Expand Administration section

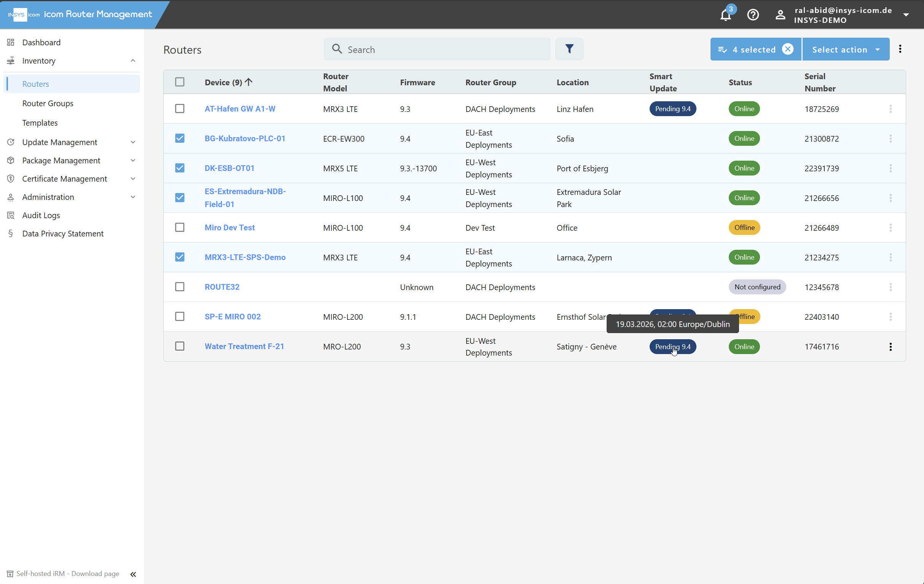(133, 197)
